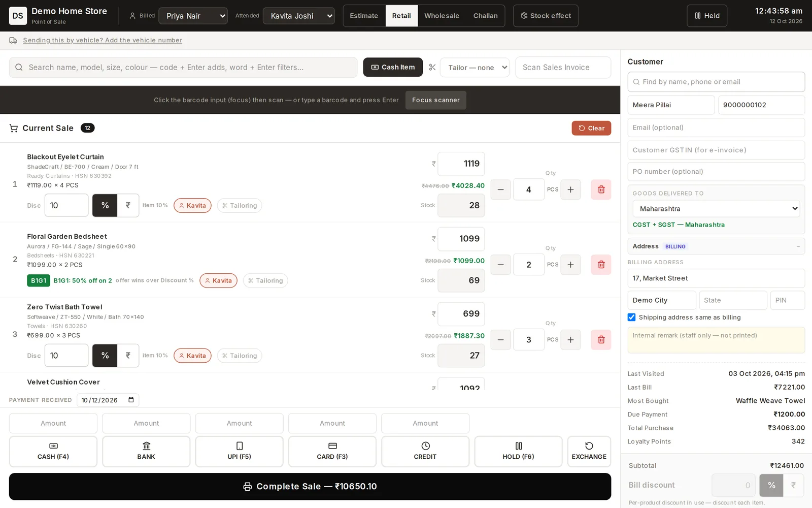Collapse the Address BILLING section

pos(716,246)
